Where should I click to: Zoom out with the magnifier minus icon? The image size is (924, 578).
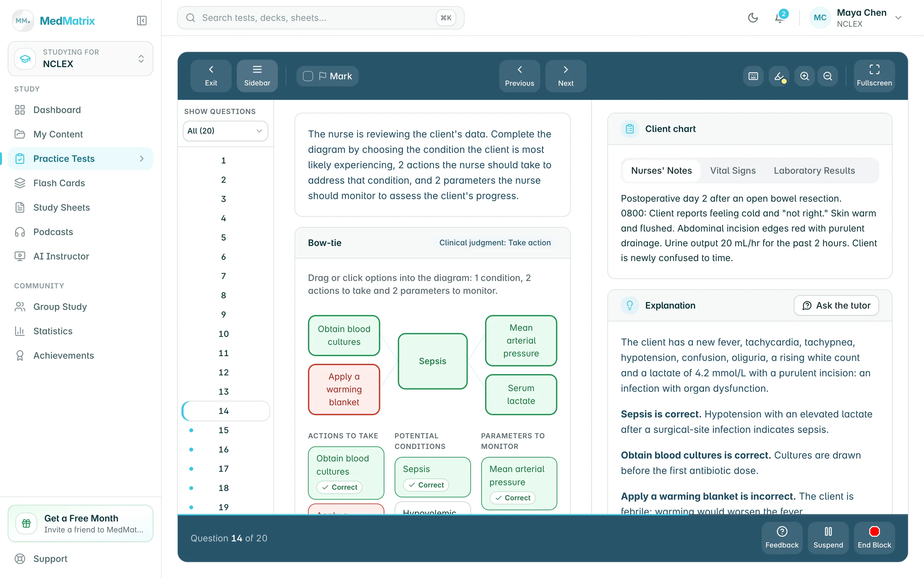pos(827,76)
